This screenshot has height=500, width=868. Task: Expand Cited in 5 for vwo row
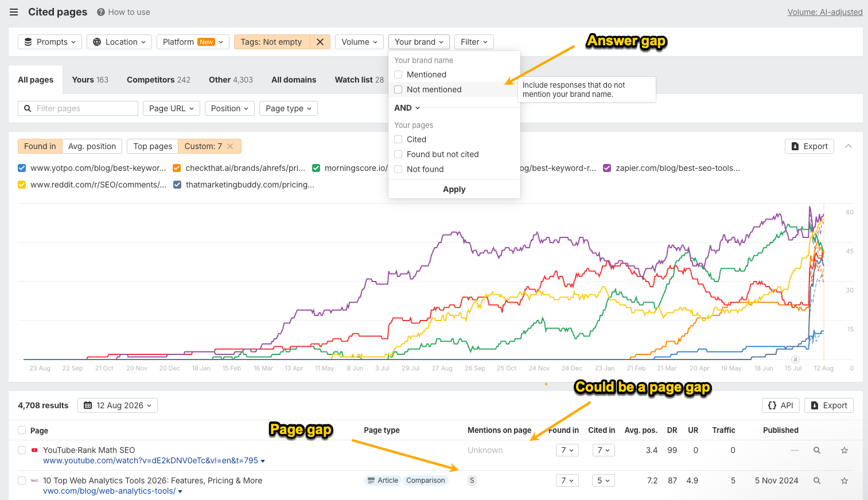[604, 481]
